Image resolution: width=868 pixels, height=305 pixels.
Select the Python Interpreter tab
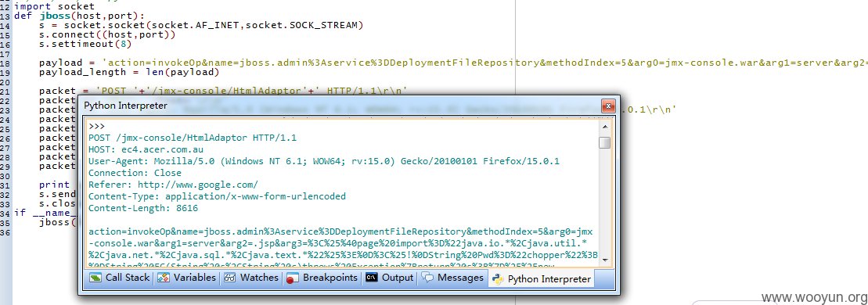pos(541,279)
